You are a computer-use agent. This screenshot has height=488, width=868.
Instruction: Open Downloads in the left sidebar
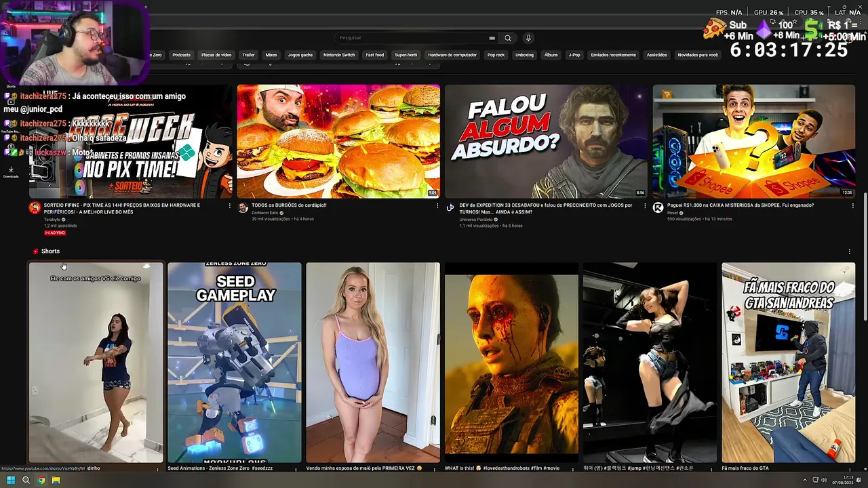coord(11,172)
